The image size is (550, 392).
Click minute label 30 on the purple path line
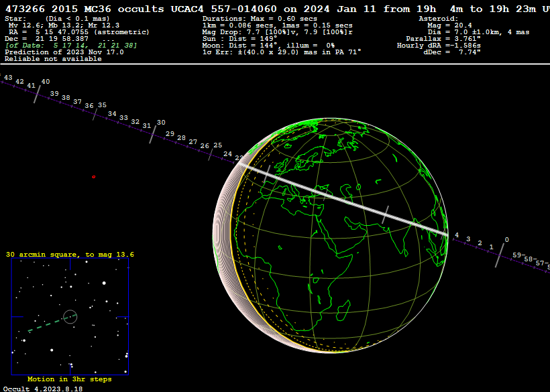(x=161, y=122)
